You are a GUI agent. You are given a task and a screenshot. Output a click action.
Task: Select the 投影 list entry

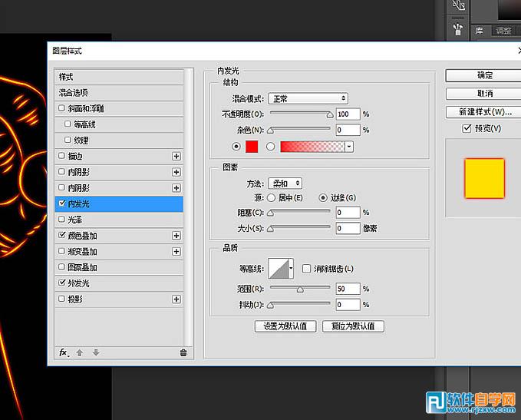[x=119, y=299]
